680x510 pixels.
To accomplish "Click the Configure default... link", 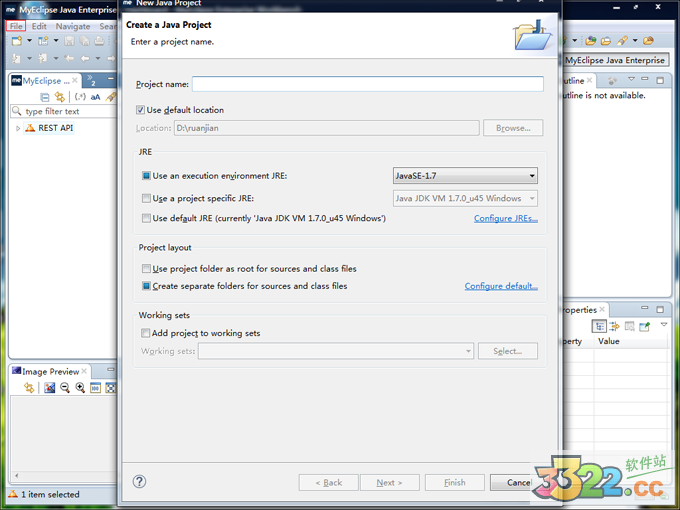I will point(501,286).
